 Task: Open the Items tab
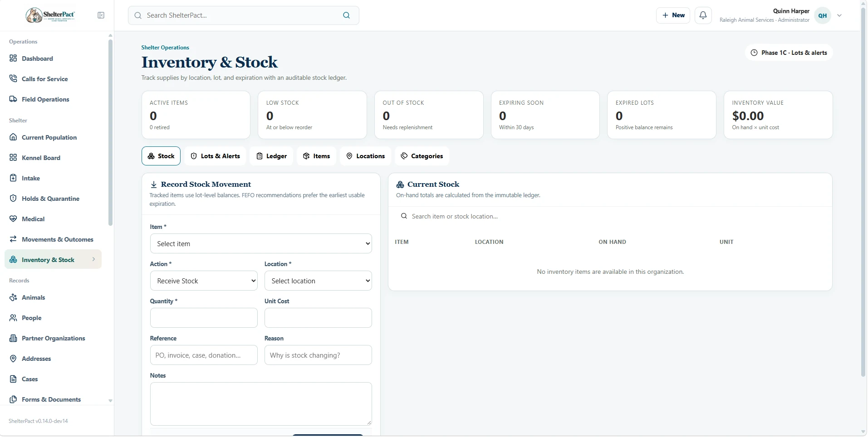point(316,156)
